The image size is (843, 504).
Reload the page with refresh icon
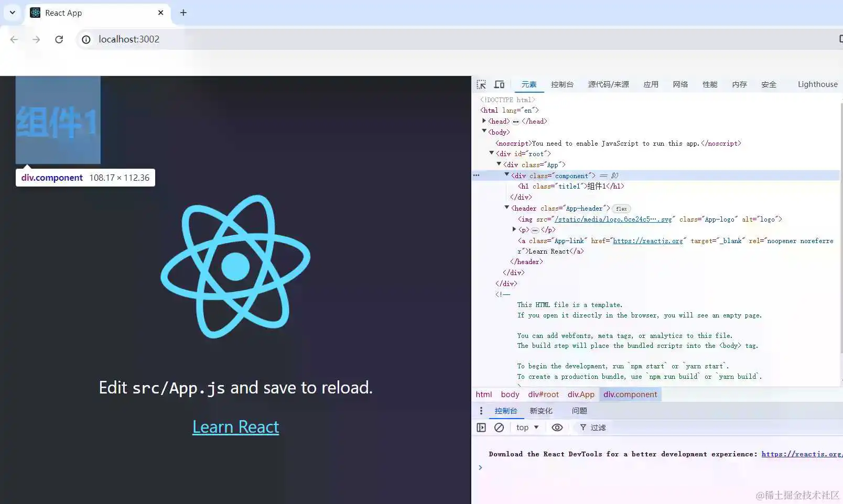(x=59, y=39)
